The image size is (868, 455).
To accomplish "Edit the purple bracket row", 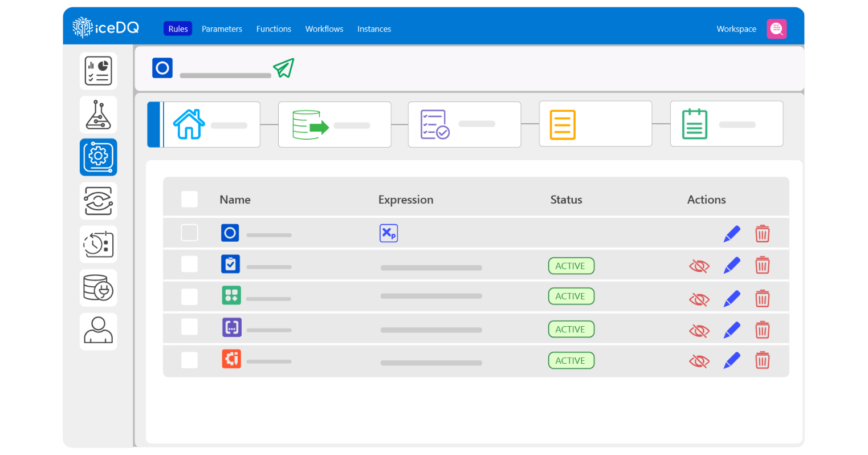I will click(x=732, y=330).
